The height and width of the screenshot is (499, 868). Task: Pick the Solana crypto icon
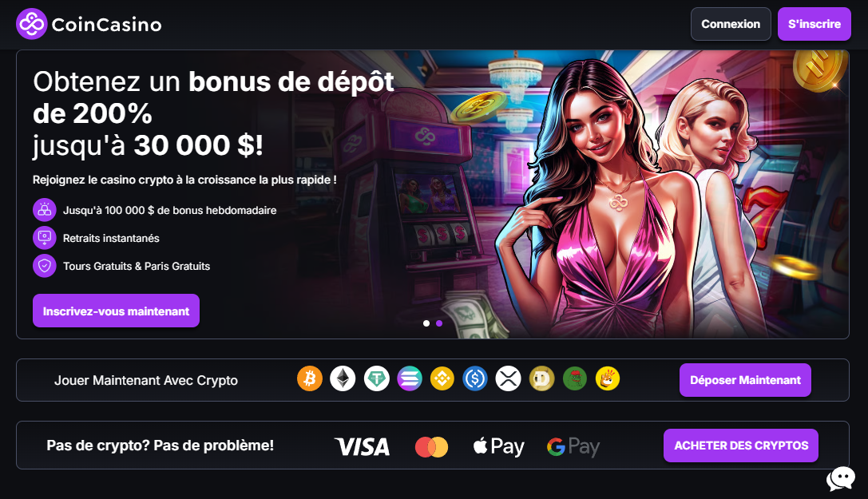[x=410, y=379]
